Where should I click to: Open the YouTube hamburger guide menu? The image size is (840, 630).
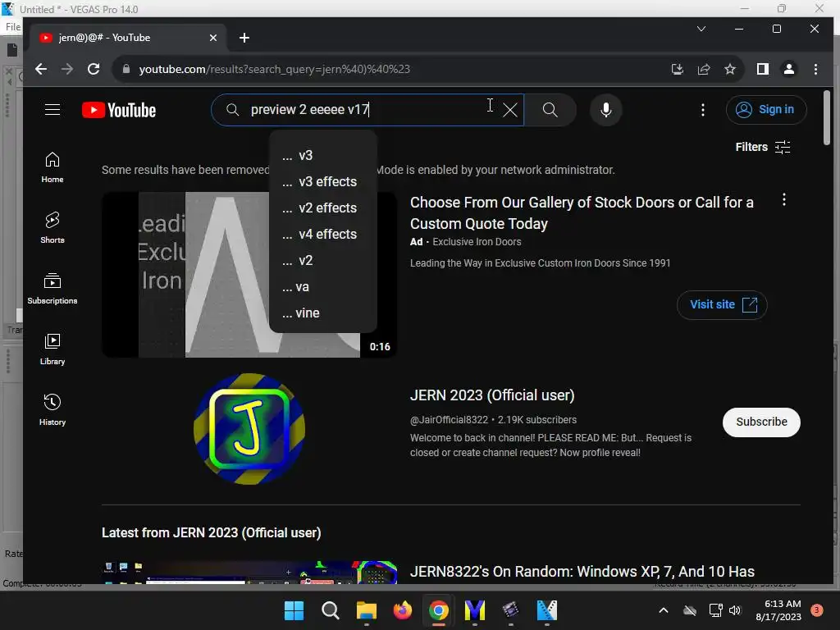click(52, 110)
